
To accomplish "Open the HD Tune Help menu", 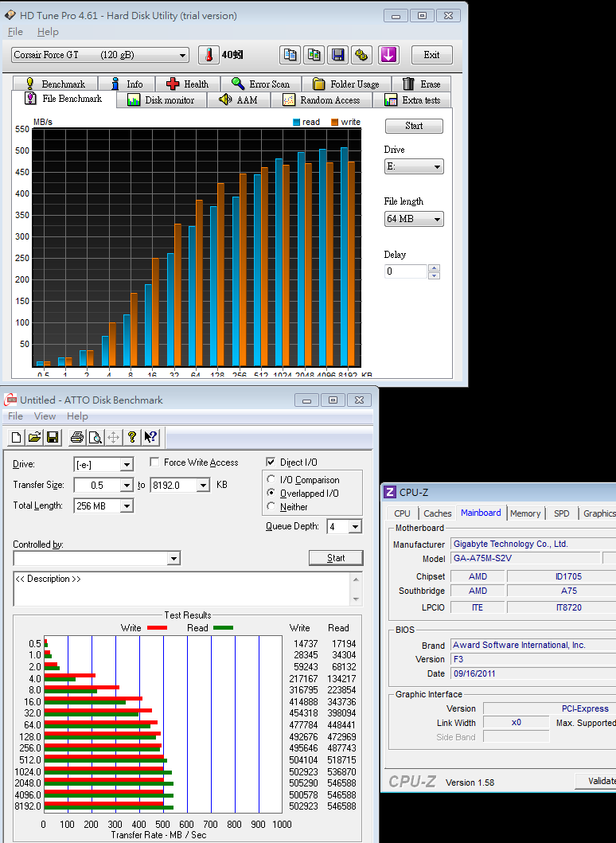I will click(x=48, y=32).
